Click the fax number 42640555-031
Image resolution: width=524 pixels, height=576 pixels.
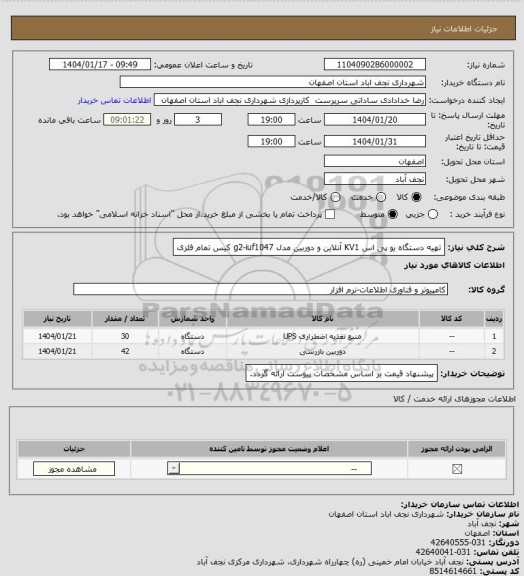(458, 543)
